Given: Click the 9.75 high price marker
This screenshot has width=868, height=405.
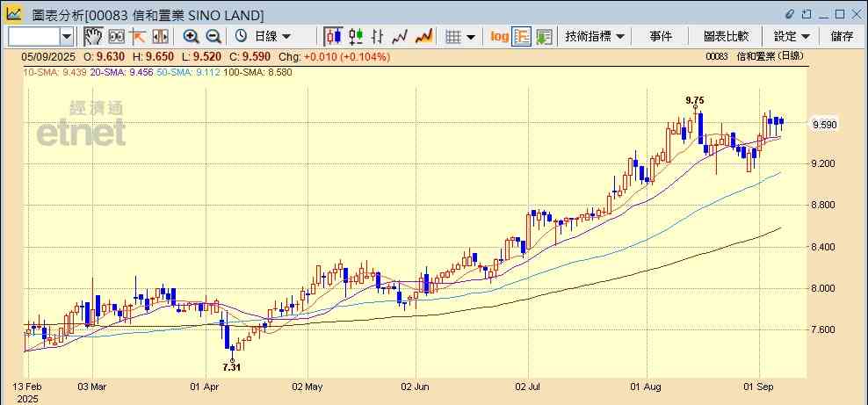Looking at the screenshot, I should pos(695,100).
